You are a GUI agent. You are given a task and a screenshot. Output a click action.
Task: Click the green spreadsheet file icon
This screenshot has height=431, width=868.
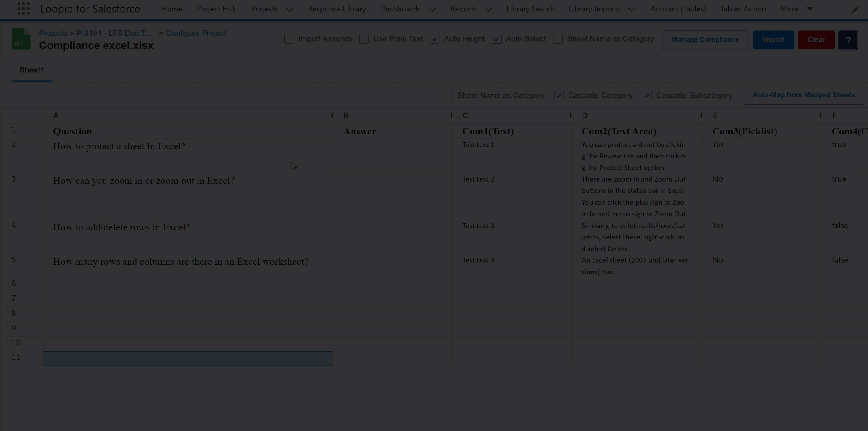pyautogui.click(x=21, y=39)
